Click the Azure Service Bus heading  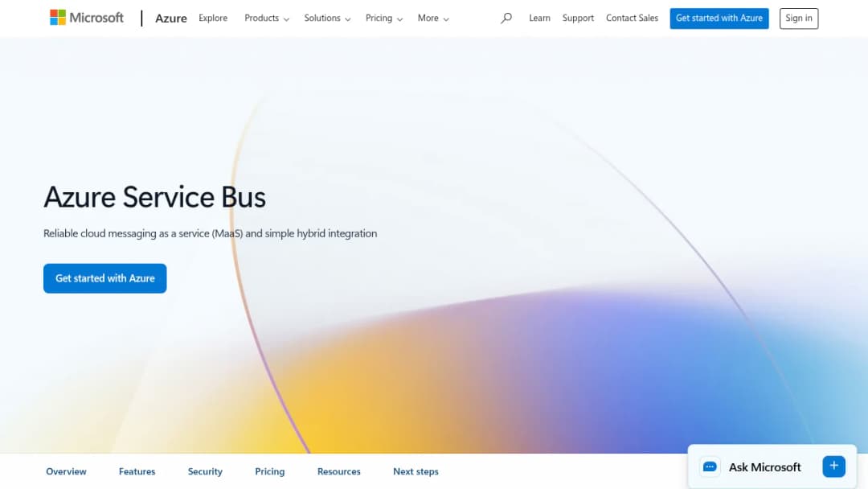tap(155, 197)
